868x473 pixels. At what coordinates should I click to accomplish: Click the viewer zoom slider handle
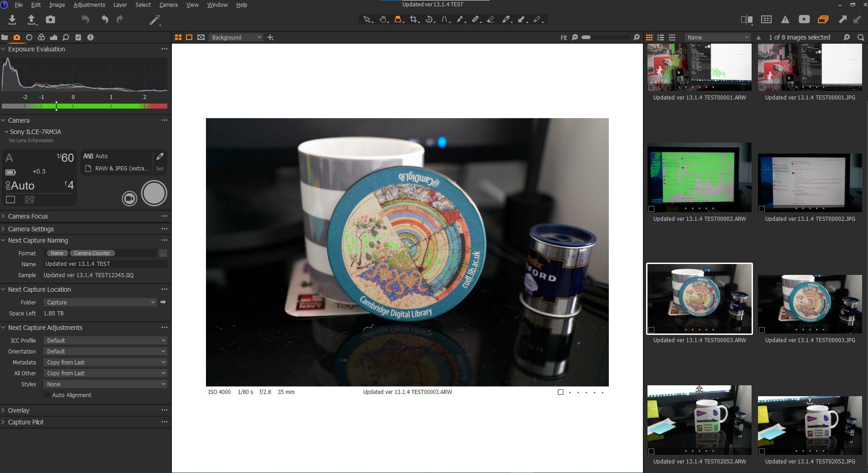[x=586, y=37]
